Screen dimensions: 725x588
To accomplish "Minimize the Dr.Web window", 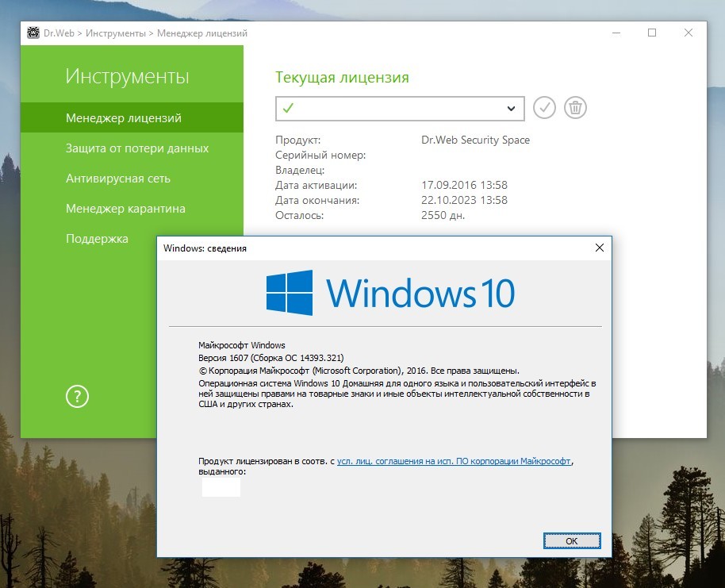I will (616, 33).
